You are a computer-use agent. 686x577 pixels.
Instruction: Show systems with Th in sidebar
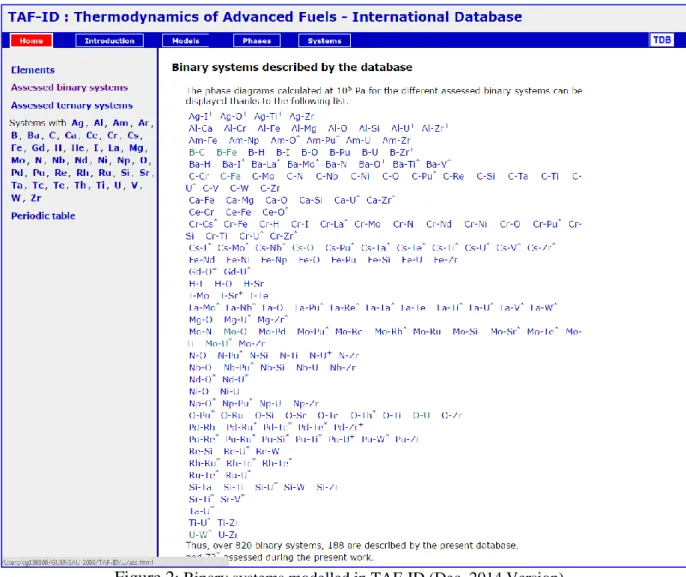80,185
